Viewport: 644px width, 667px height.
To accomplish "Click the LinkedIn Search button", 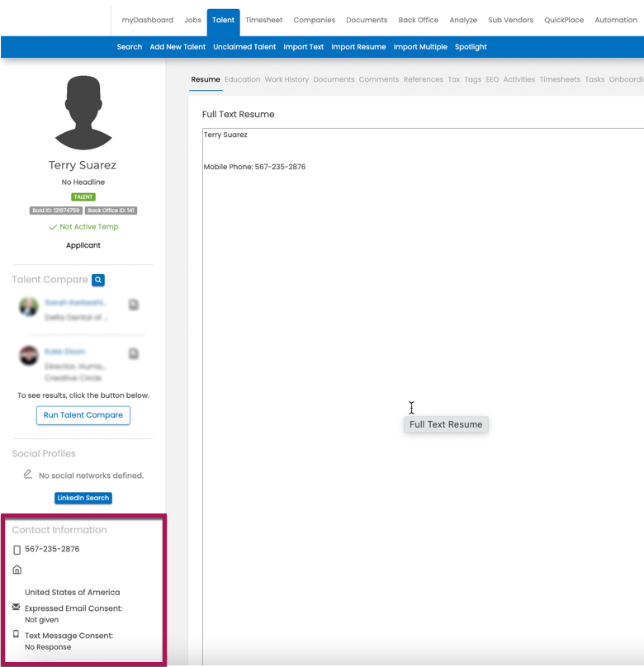I will [x=83, y=498].
